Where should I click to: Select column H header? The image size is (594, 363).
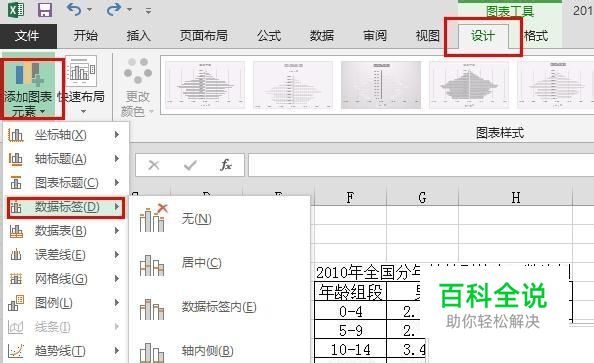516,197
